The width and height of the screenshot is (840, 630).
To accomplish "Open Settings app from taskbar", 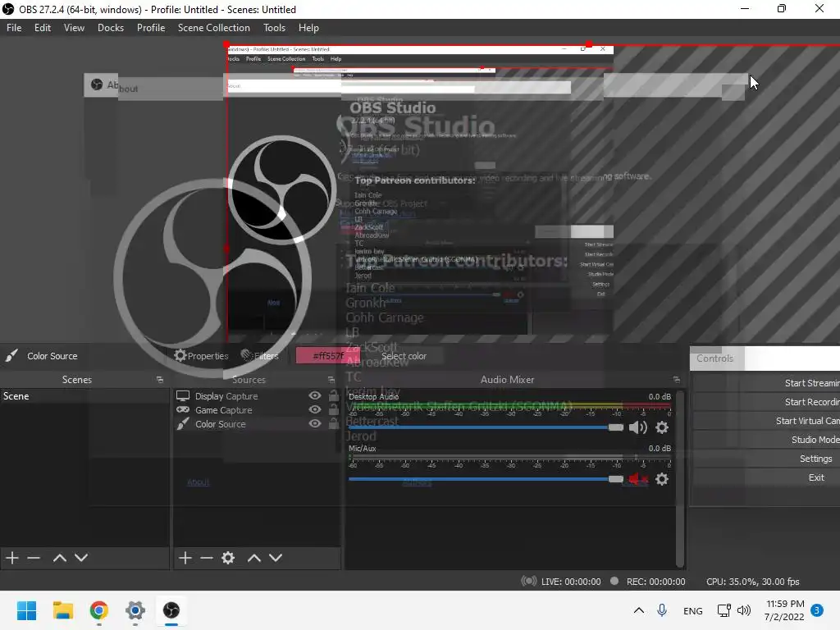I will (x=135, y=610).
